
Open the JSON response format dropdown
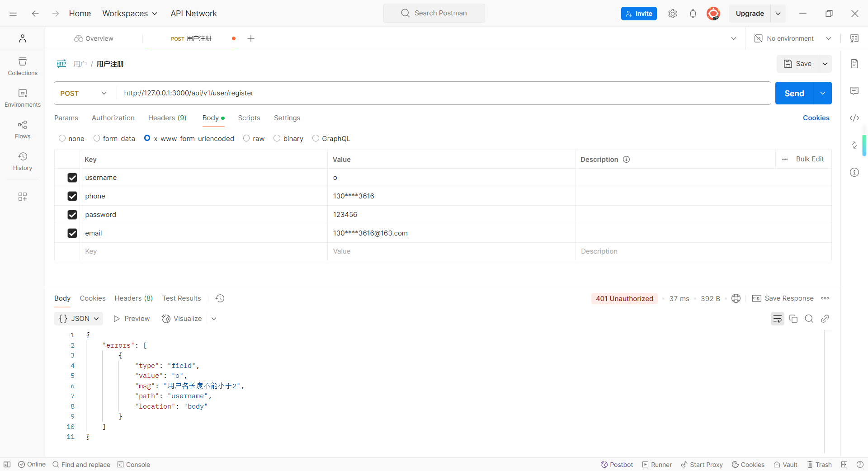[79, 319]
